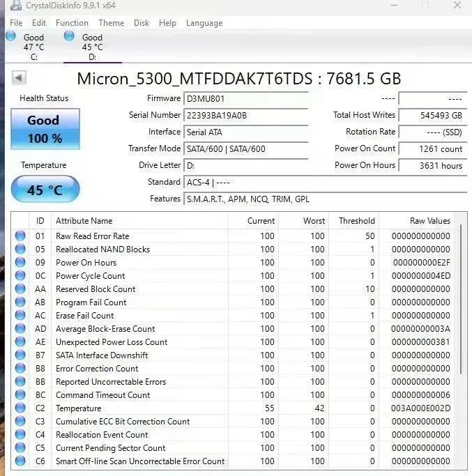Click the Drive Letter field D:
Viewport: 472px width, 476px height.
[245, 165]
